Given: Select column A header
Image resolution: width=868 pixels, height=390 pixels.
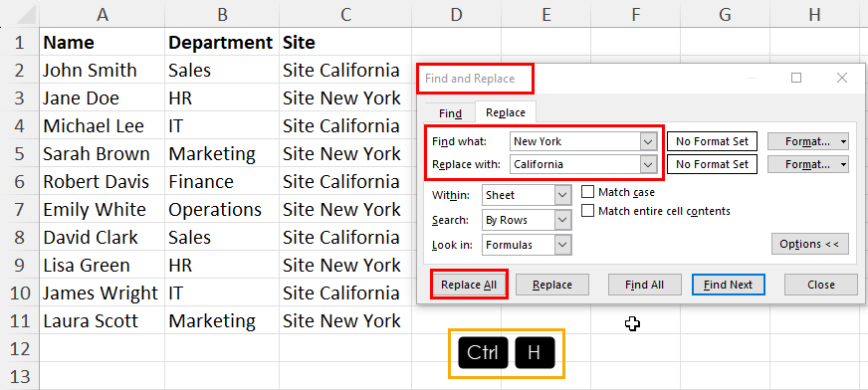Looking at the screenshot, I should point(102,15).
